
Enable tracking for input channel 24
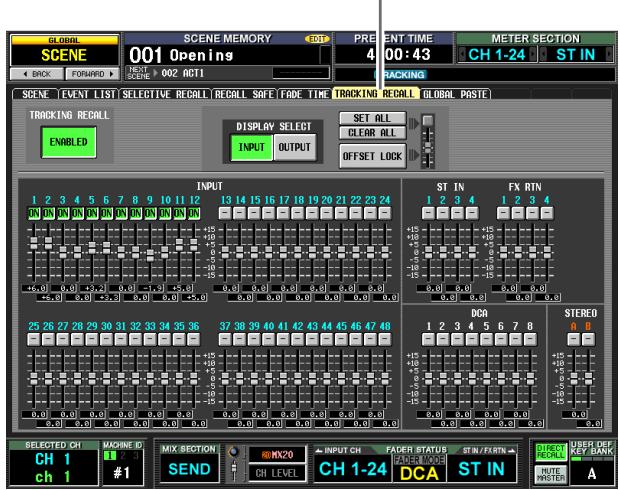385,213
